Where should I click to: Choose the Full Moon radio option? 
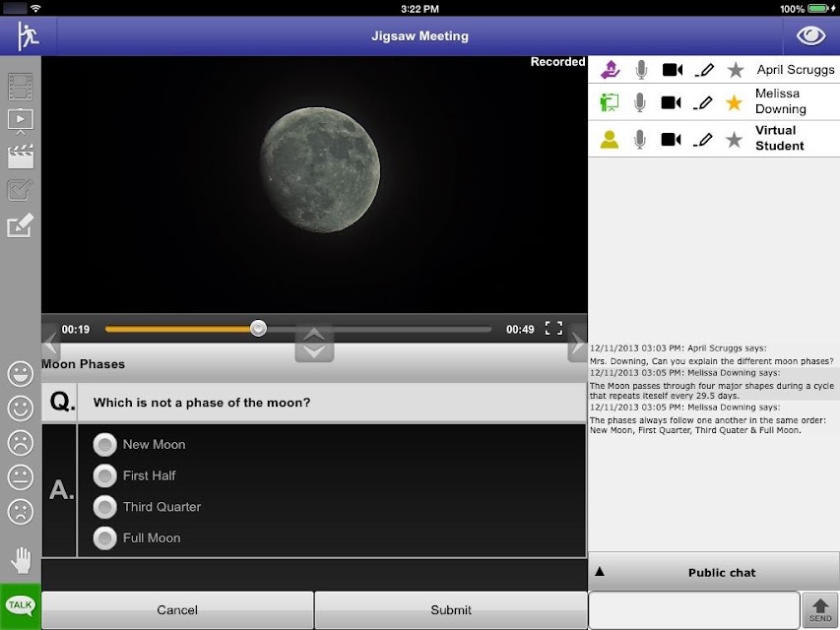coord(104,538)
